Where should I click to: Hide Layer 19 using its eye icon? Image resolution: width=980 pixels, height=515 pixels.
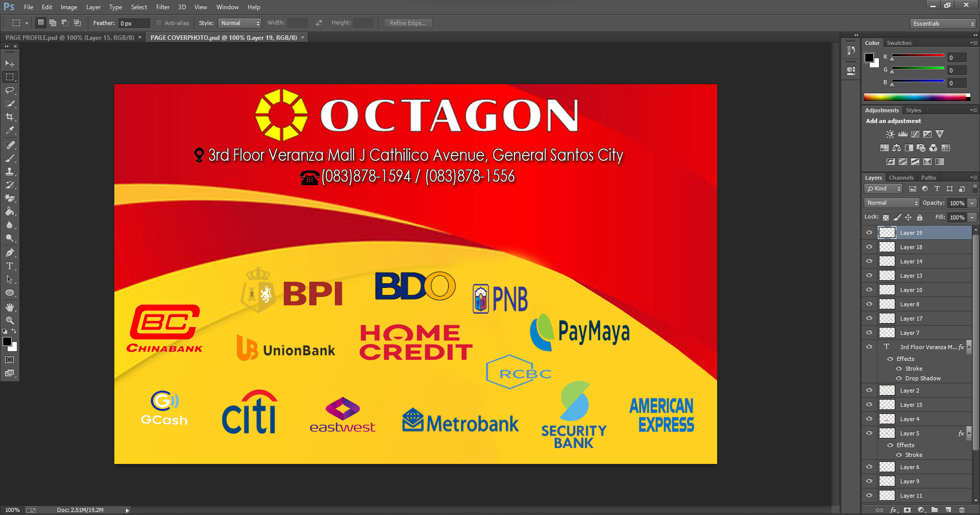point(869,232)
